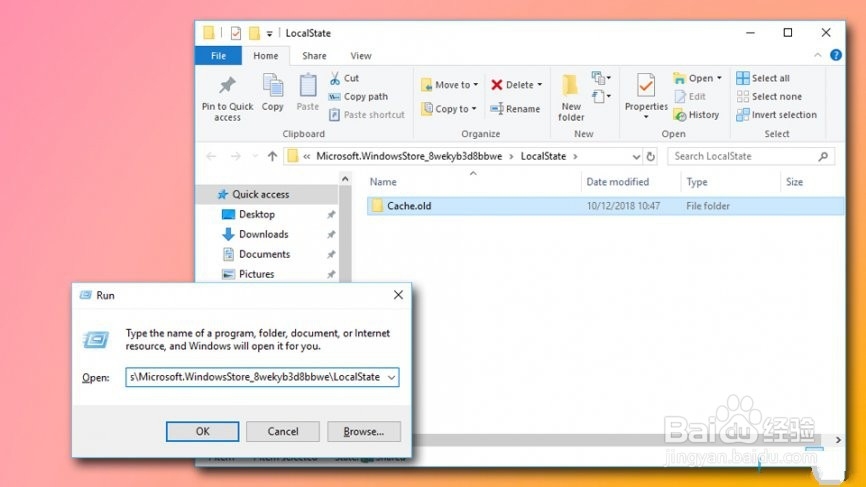Click OK in Run dialog
The image size is (866, 487).
pyautogui.click(x=203, y=431)
